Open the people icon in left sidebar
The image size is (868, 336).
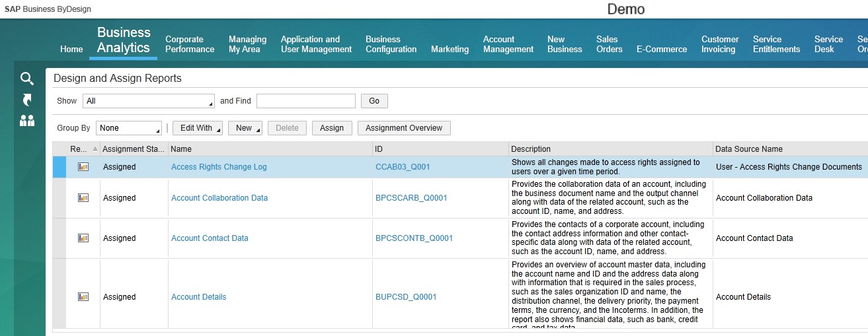click(x=26, y=121)
